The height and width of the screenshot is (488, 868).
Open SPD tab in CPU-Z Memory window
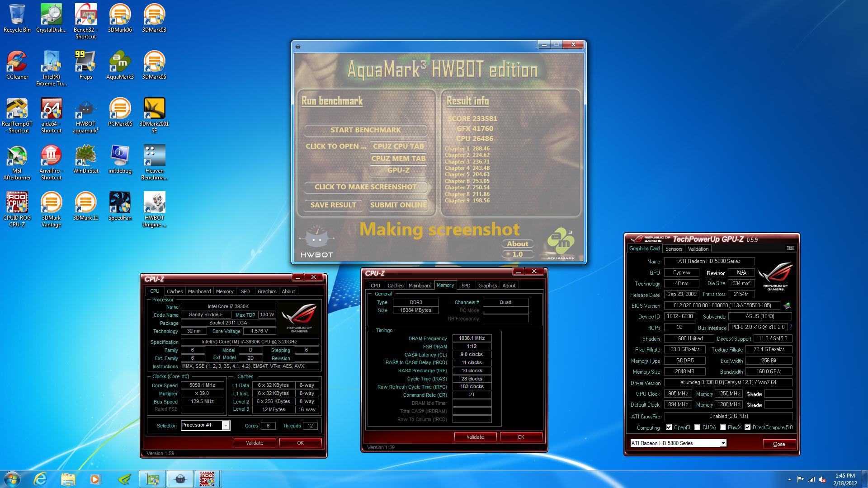tap(466, 286)
